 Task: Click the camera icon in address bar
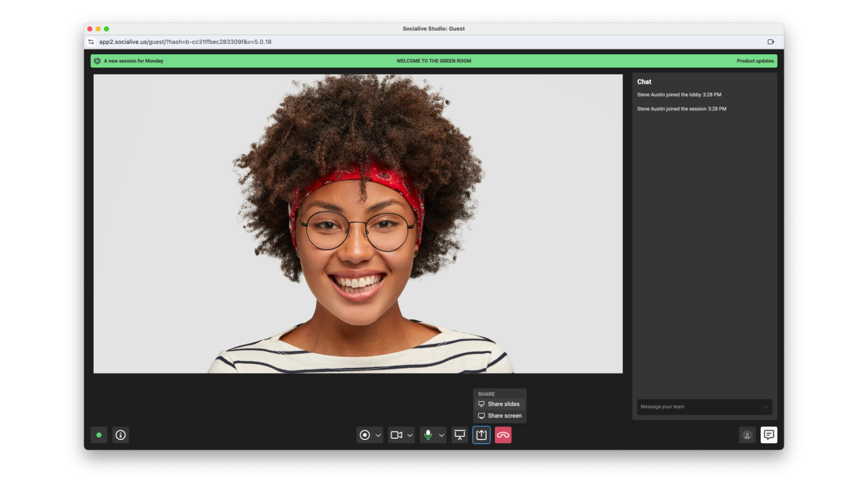(x=771, y=42)
